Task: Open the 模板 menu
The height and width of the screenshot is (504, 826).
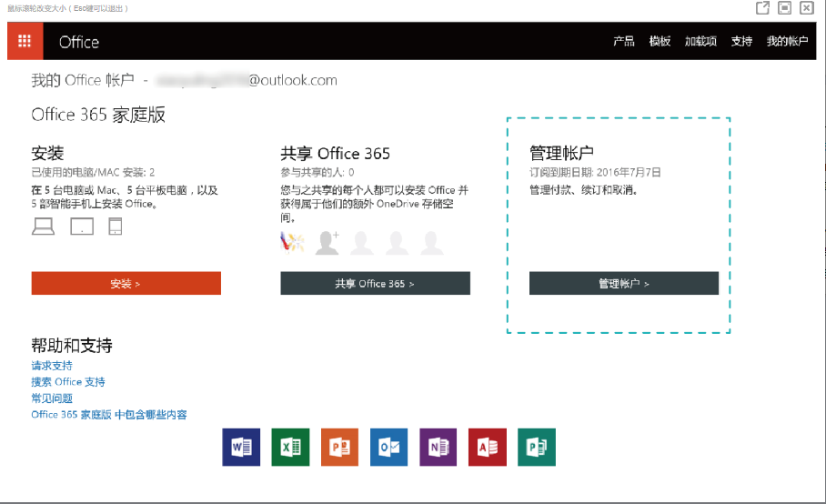Action: click(660, 42)
